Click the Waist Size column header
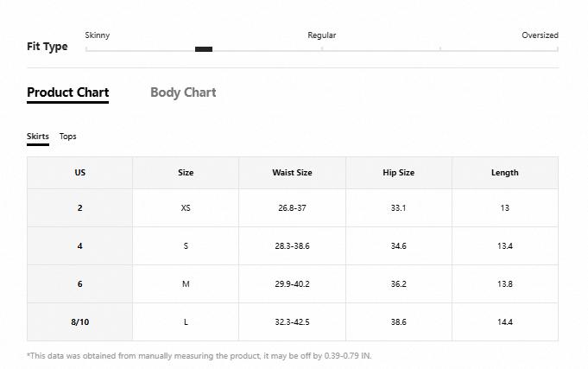 tap(292, 173)
